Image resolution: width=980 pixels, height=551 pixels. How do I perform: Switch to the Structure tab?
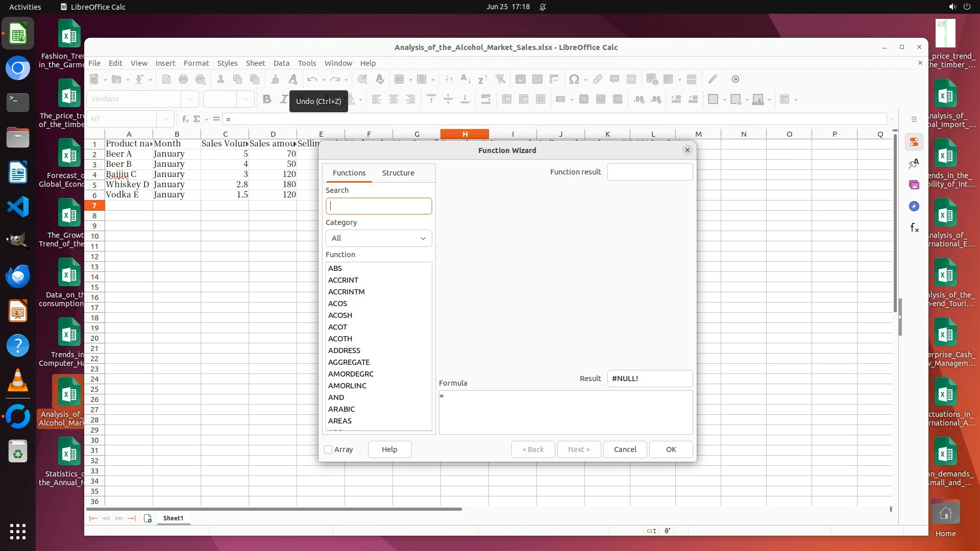(398, 173)
